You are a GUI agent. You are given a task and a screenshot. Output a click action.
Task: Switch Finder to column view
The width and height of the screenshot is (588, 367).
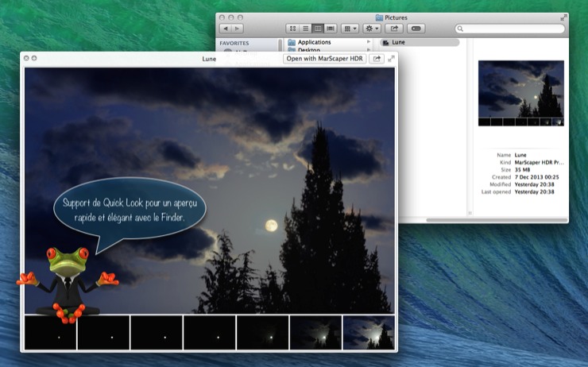[317, 29]
